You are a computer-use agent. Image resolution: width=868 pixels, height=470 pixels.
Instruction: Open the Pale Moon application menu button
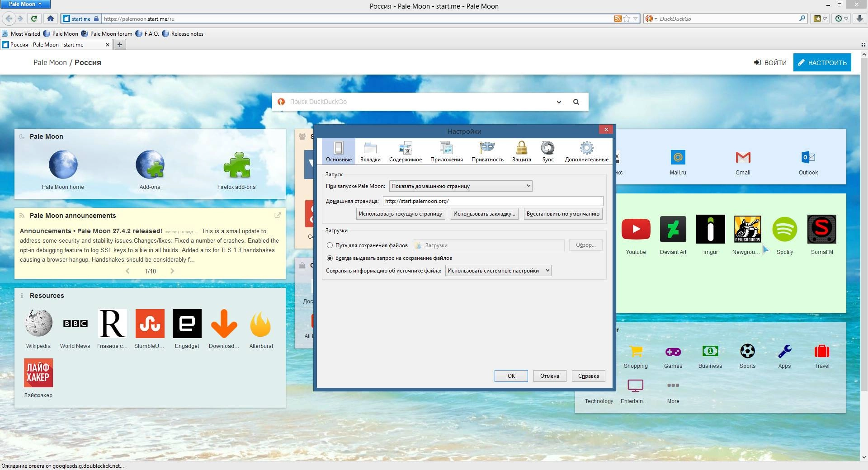tap(25, 4)
